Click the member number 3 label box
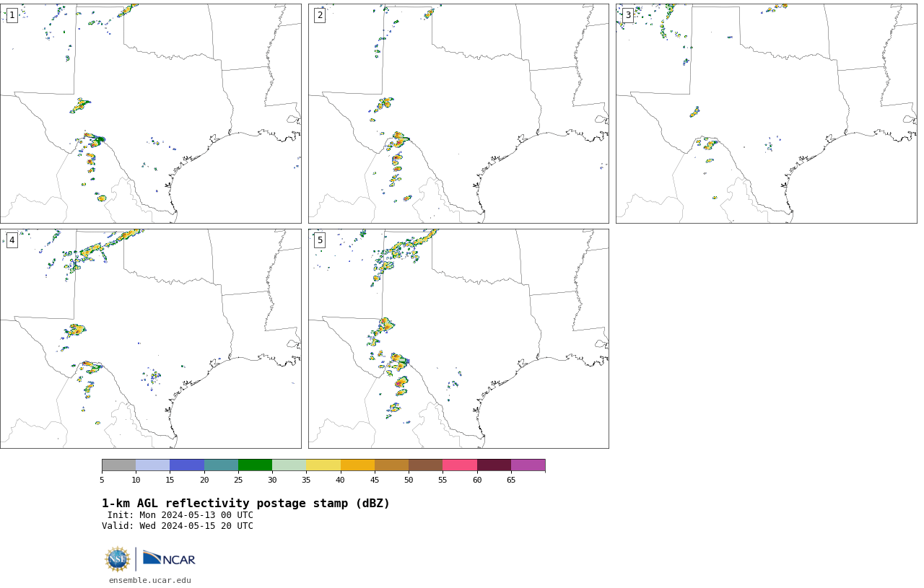The width and height of the screenshot is (924, 588). (x=627, y=15)
